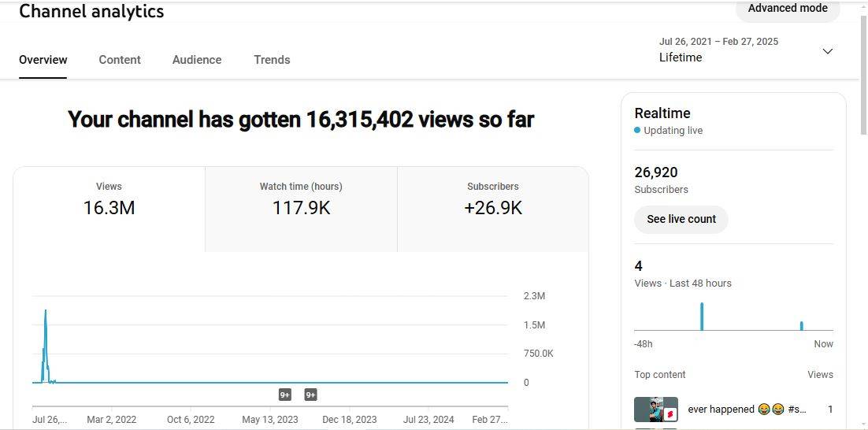868x430 pixels.
Task: Select the Views 16.3M metric card
Action: point(109,199)
